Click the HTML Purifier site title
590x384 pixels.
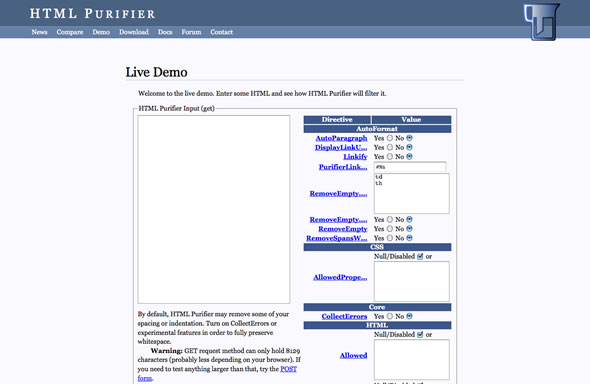[x=93, y=14]
